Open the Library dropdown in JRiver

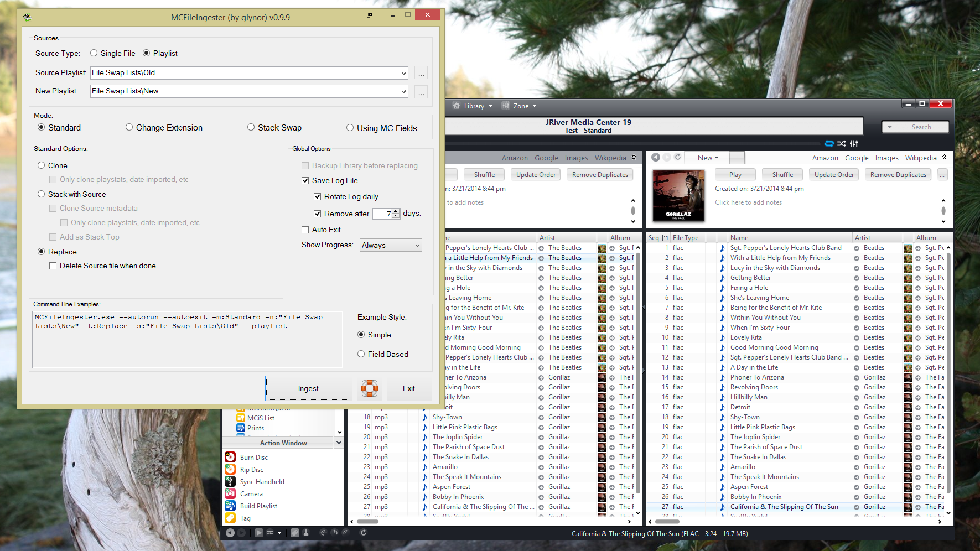tap(473, 106)
